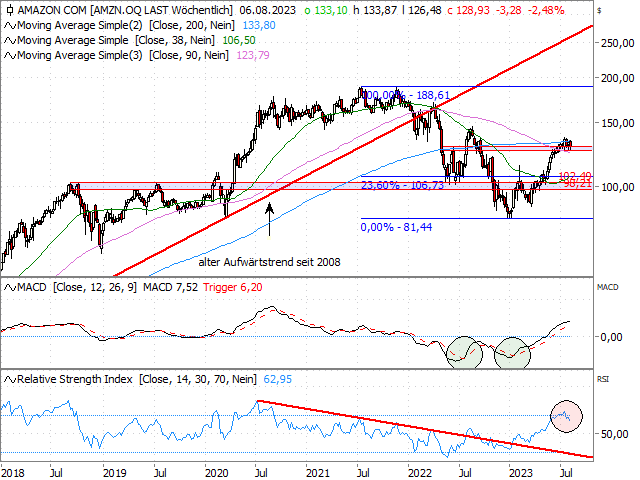
Task: Click the RSI pane title on right axis
Action: click(602, 379)
